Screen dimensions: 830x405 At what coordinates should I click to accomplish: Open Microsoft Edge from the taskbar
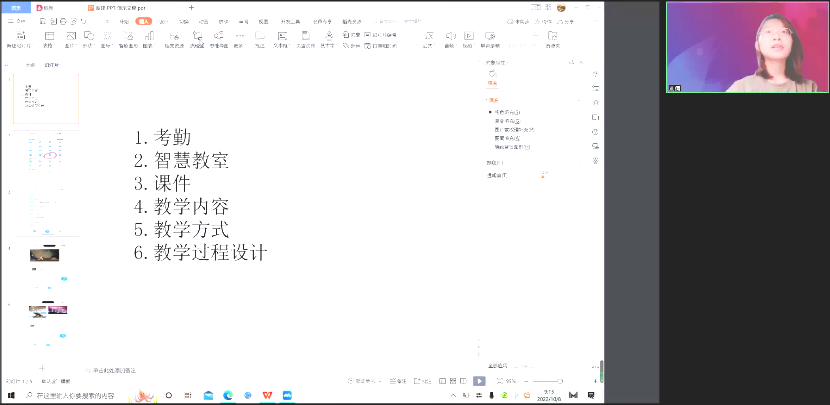228,396
